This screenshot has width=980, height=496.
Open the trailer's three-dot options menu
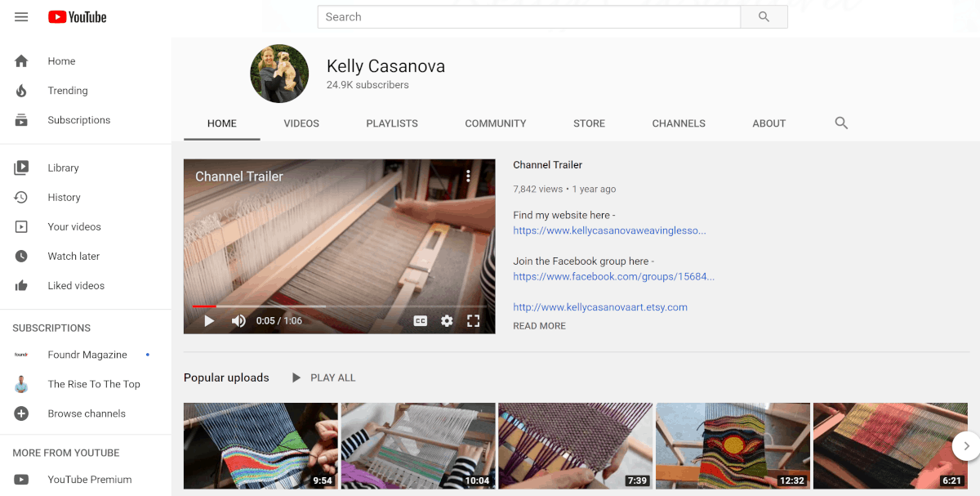click(x=468, y=176)
